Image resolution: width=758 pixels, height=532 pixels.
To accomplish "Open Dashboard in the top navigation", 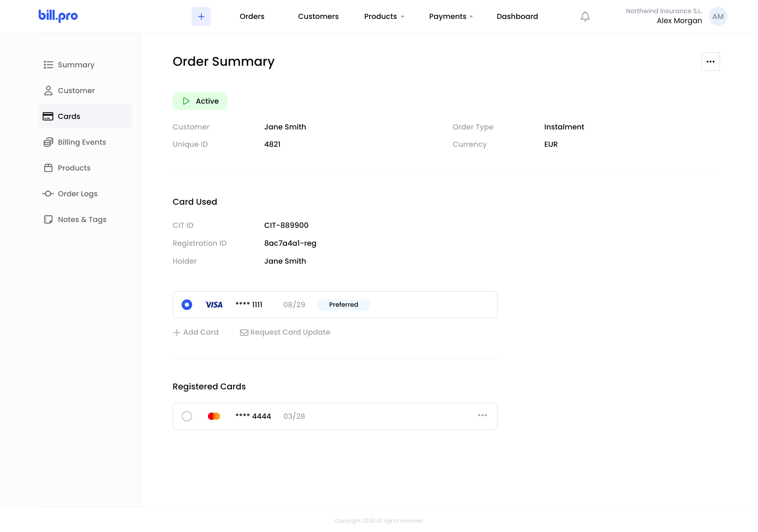I will [x=517, y=17].
